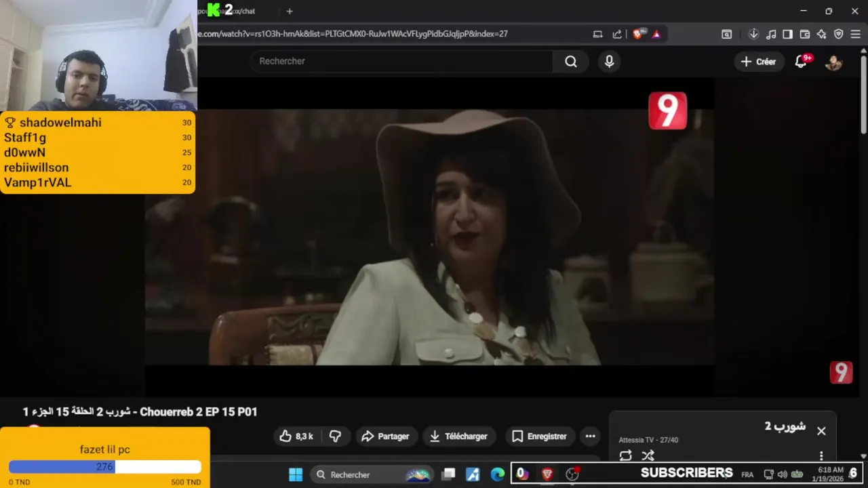Image resolution: width=868 pixels, height=488 pixels.
Task: Start voice search with the microphone icon
Action: (x=609, y=62)
